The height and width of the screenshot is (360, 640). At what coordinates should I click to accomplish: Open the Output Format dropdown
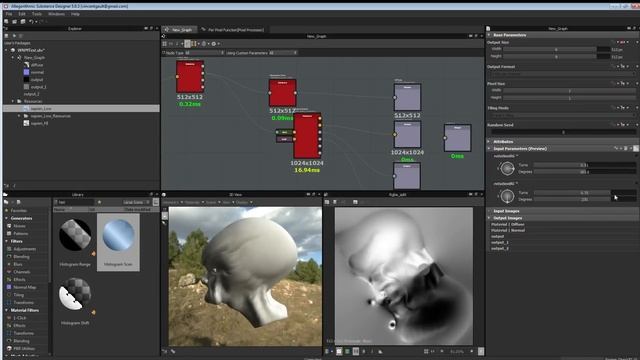point(563,74)
